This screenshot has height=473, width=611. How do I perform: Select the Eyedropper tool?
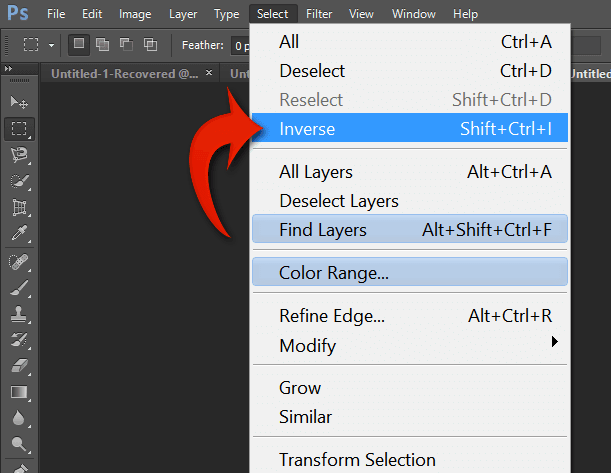(19, 233)
